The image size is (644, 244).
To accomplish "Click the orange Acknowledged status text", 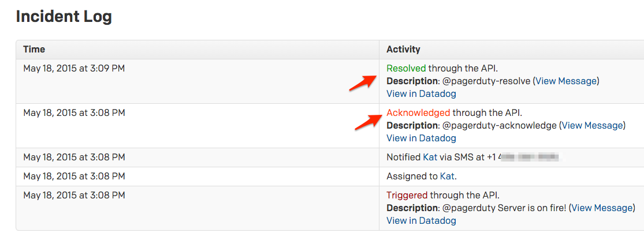I will coord(418,112).
